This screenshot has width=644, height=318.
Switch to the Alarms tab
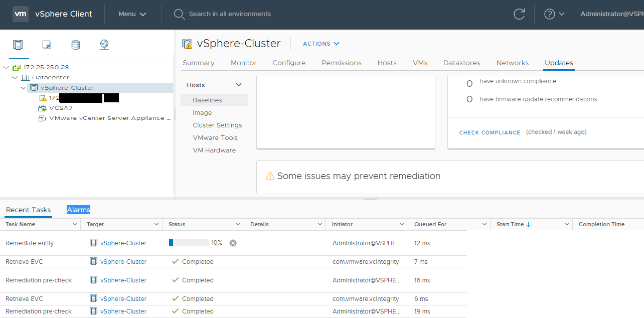(x=78, y=210)
